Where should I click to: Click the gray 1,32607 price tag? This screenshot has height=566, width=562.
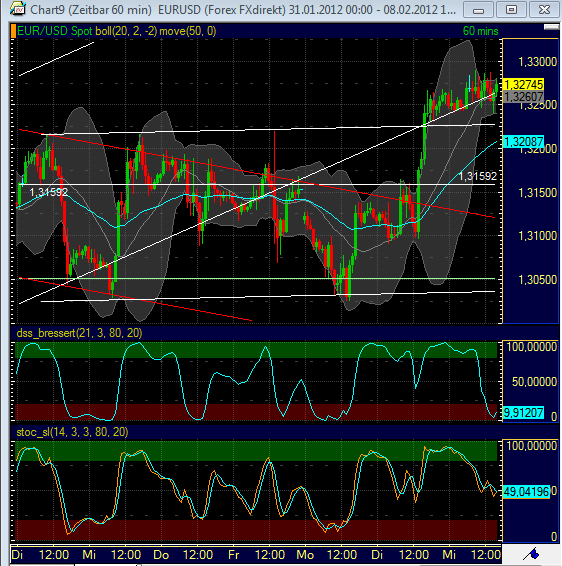click(523, 96)
